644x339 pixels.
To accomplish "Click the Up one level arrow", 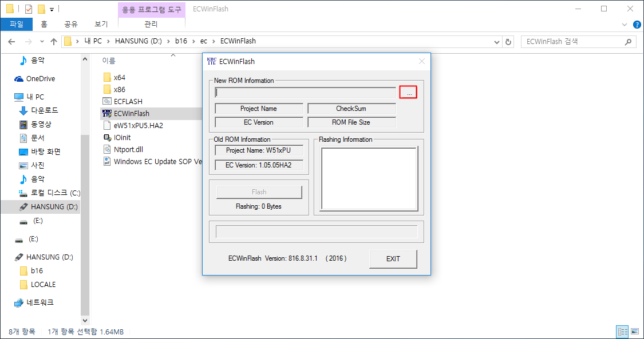I will (53, 41).
